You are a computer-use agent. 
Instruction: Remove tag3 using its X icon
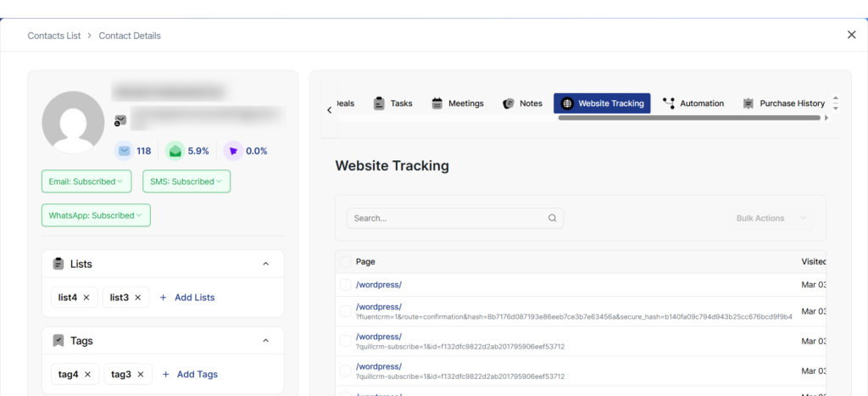tap(140, 374)
